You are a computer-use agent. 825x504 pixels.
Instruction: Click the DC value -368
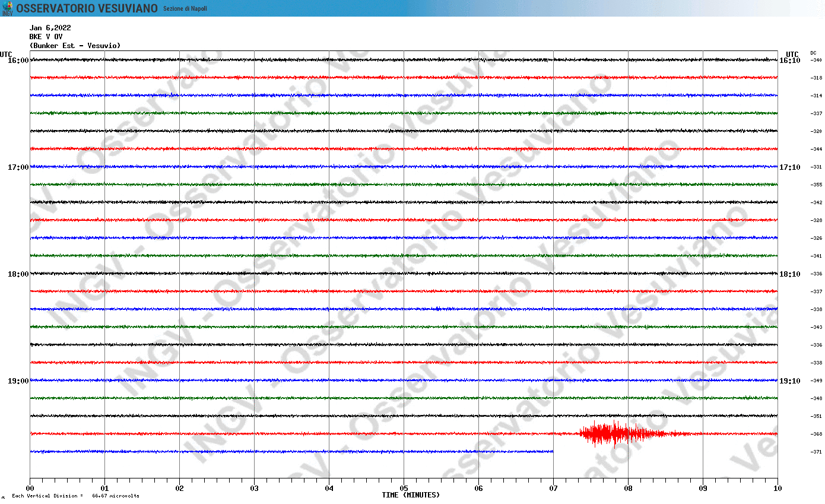[817, 434]
